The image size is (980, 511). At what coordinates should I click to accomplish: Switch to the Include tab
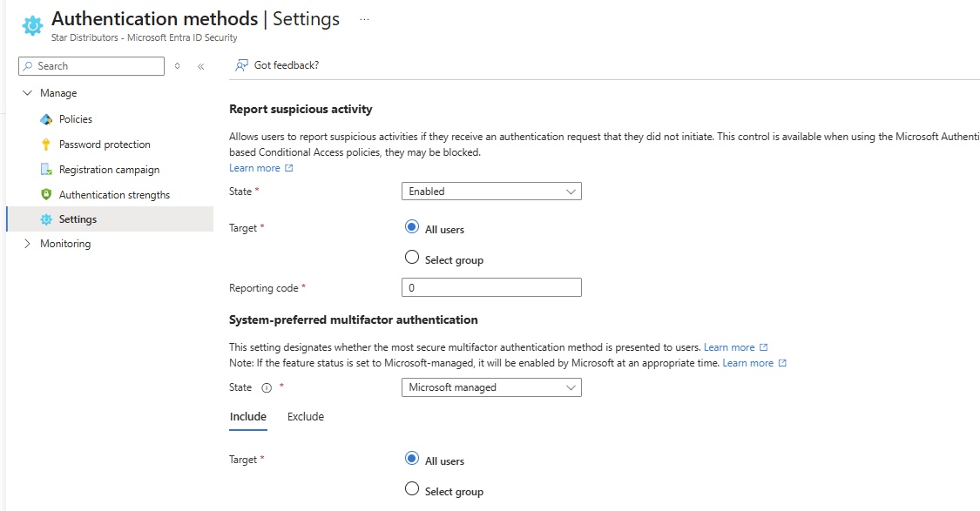pos(247,417)
